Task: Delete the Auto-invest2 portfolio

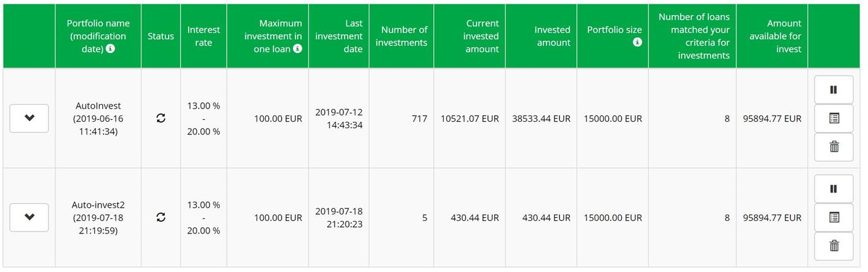Action: point(833,245)
